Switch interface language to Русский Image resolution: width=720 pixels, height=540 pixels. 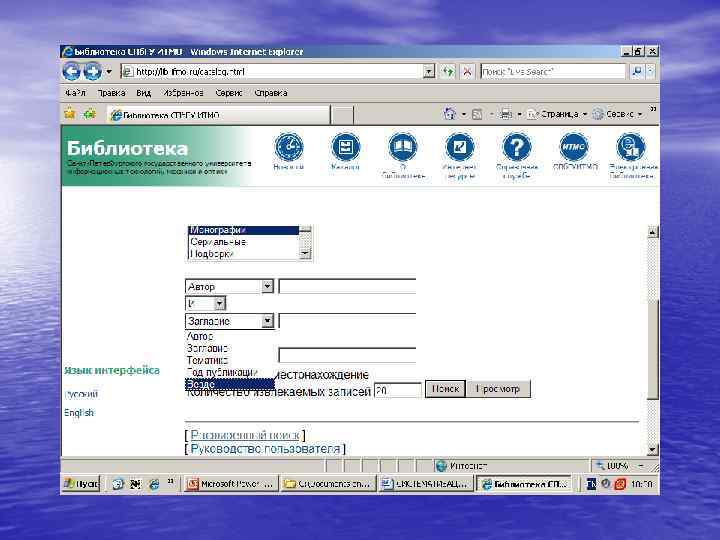coord(81,394)
